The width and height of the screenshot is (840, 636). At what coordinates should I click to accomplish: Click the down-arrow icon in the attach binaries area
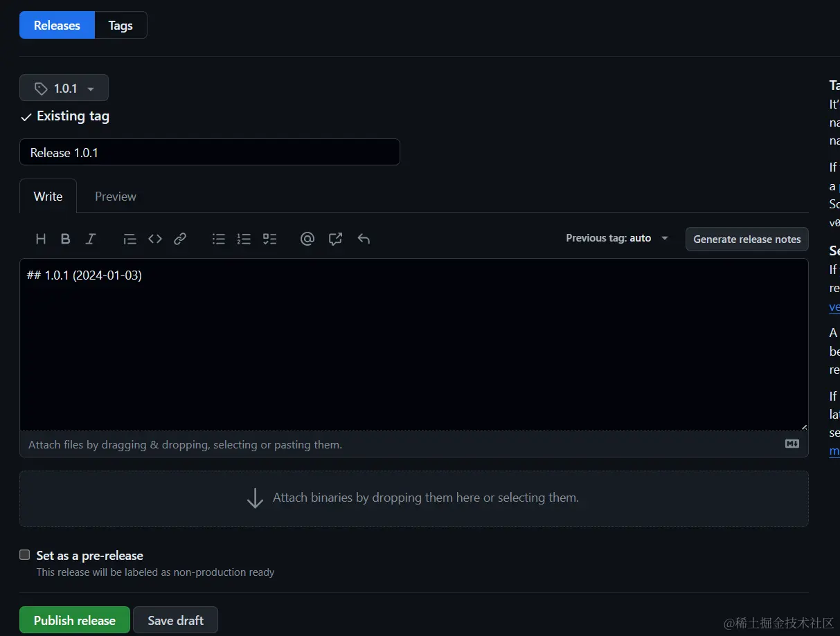255,498
